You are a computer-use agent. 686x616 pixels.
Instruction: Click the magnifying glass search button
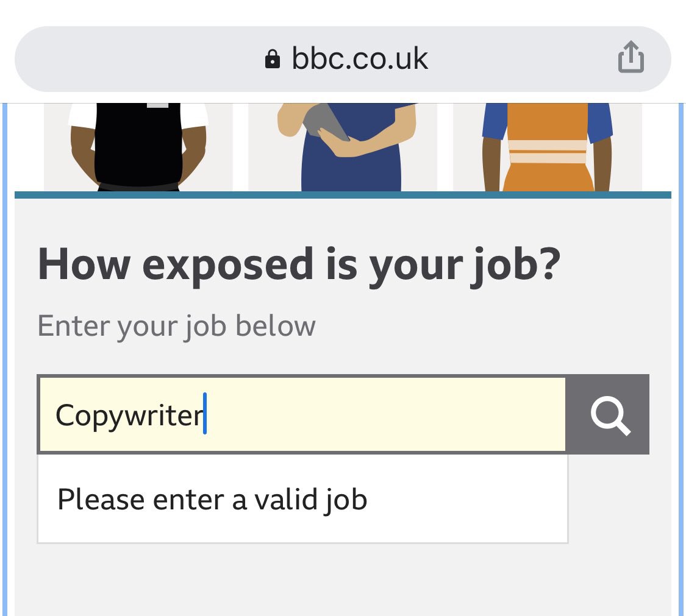coord(609,414)
